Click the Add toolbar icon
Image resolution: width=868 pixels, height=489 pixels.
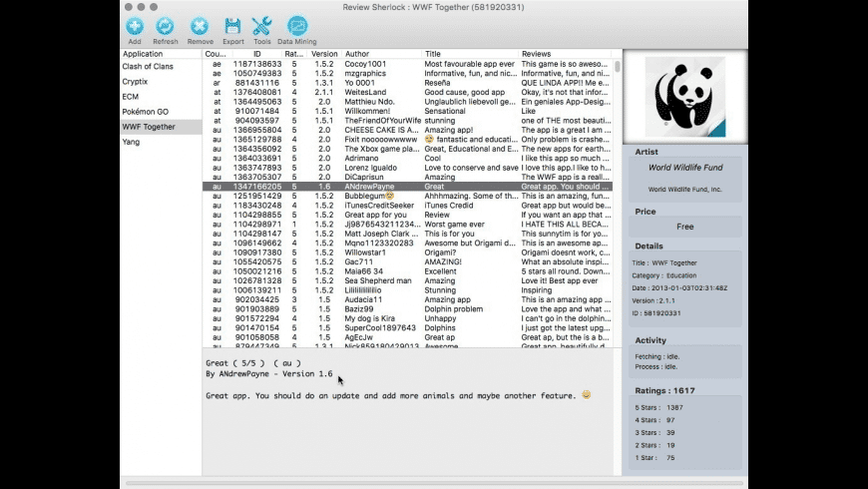135,26
